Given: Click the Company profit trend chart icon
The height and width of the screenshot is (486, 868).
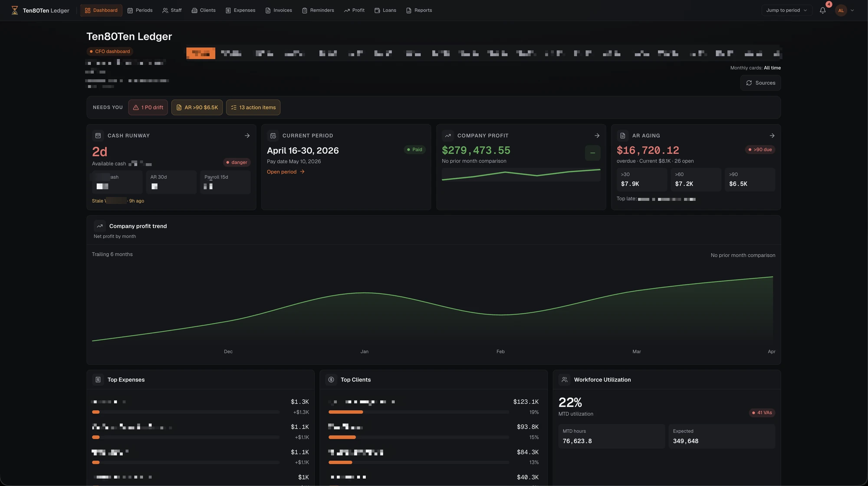Looking at the screenshot, I should (x=100, y=226).
